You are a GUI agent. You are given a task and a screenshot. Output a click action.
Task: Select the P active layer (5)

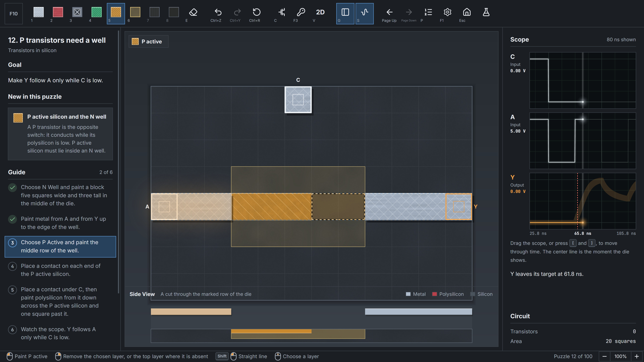point(116,13)
